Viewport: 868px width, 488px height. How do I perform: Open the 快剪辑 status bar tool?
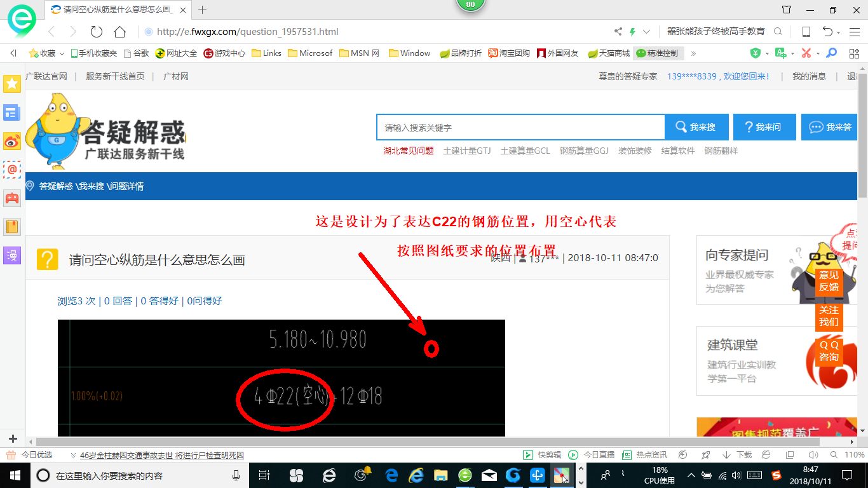point(542,455)
